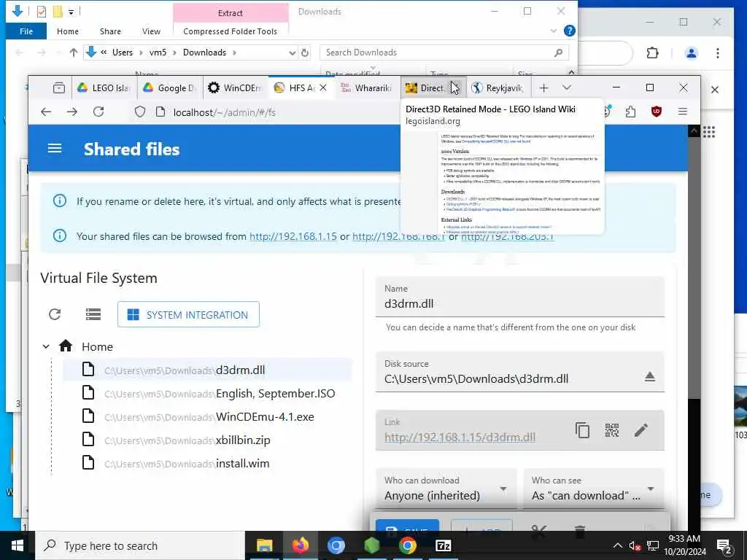Screen dimensions: 747x560
Task: Open a new Firefox tab
Action: [x=543, y=87]
